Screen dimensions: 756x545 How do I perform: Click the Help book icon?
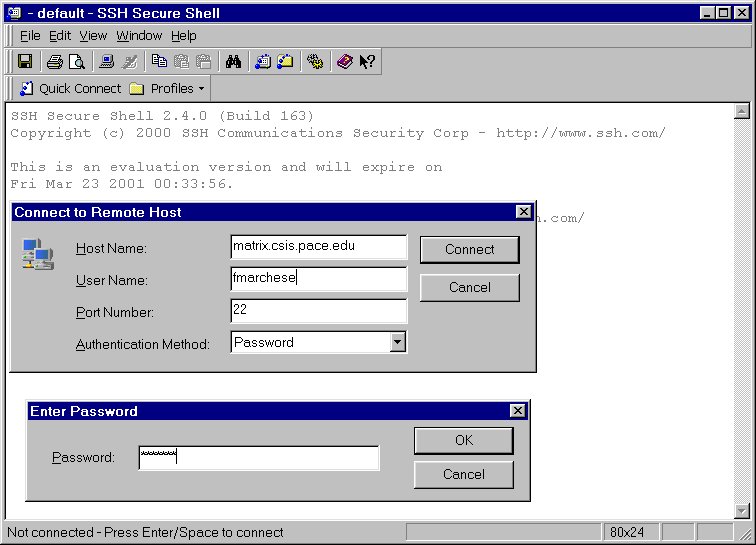344,61
